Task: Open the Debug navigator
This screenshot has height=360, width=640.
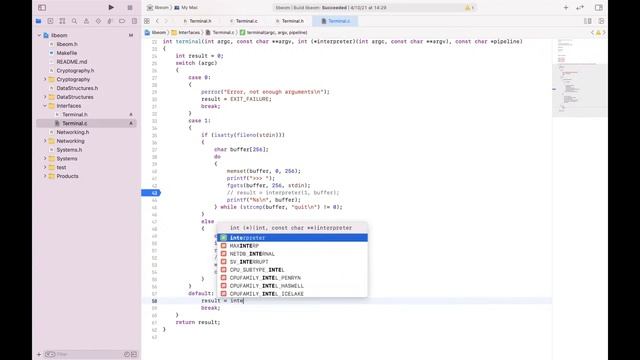Action: [110, 21]
